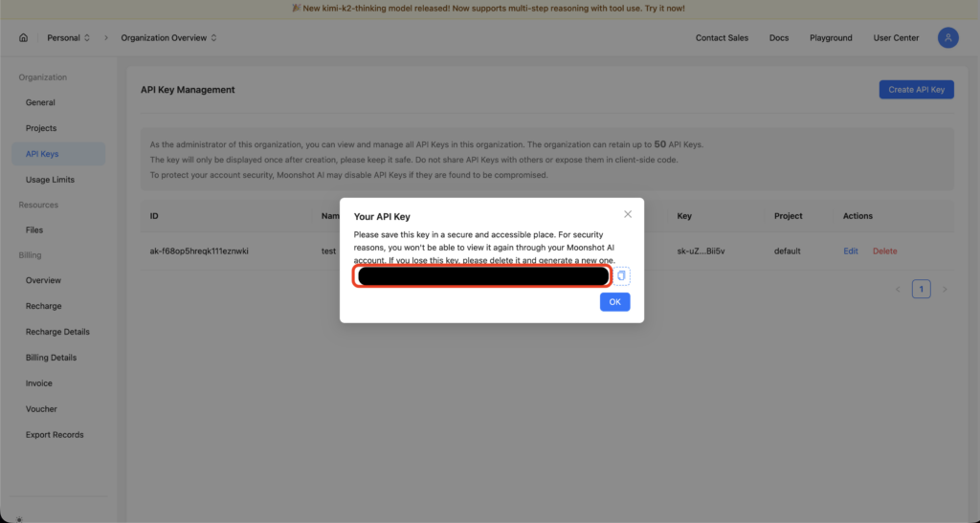The image size is (980, 523).
Task: Copy the API key with the copy icon
Action: point(621,276)
